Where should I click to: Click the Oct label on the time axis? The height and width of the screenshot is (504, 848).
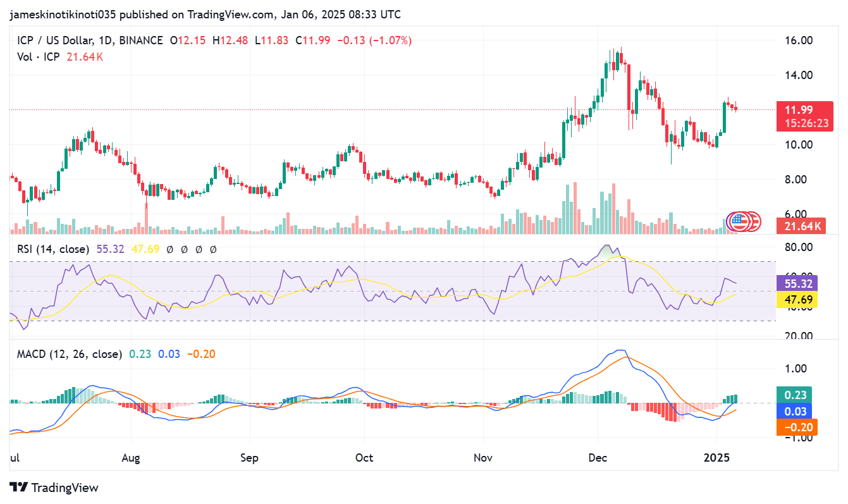[x=364, y=457]
